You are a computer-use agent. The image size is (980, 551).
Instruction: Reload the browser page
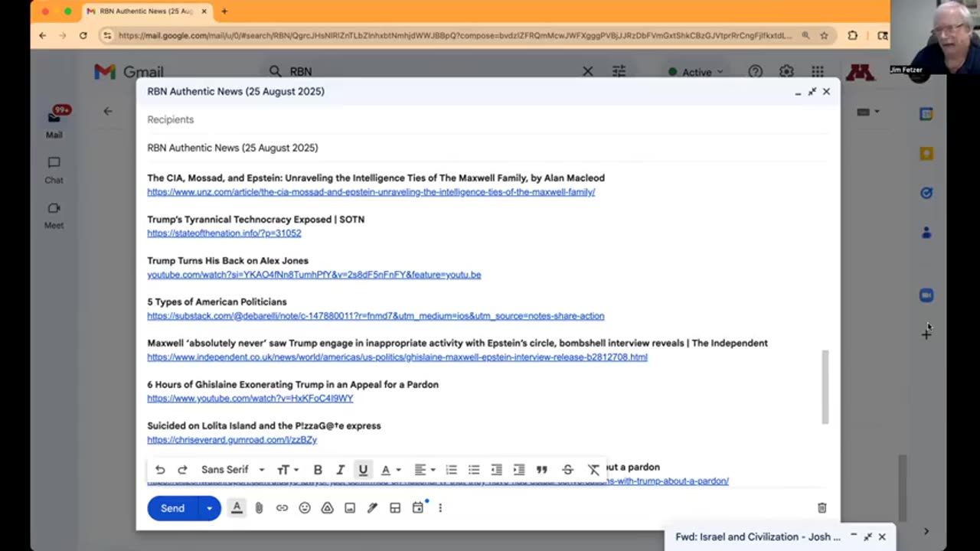tap(83, 35)
